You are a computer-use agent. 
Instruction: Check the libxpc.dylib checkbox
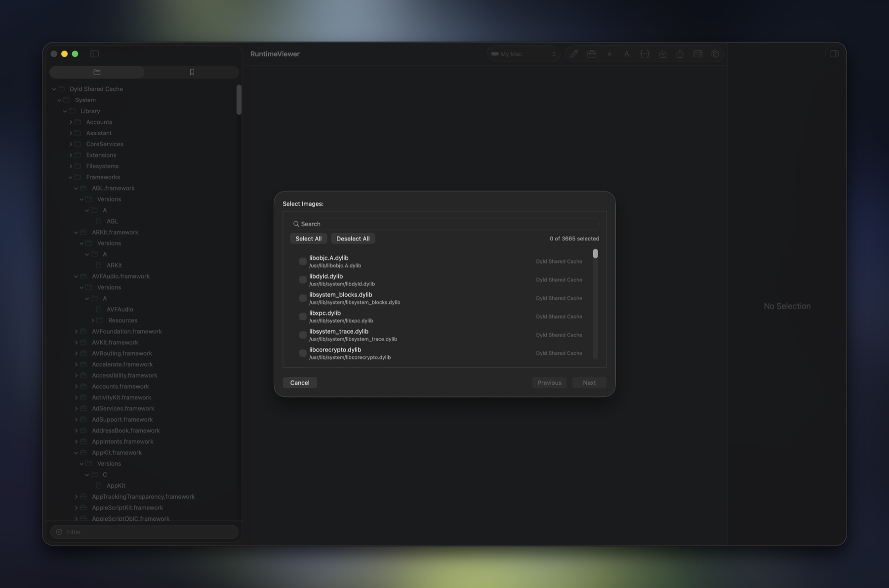(x=303, y=316)
